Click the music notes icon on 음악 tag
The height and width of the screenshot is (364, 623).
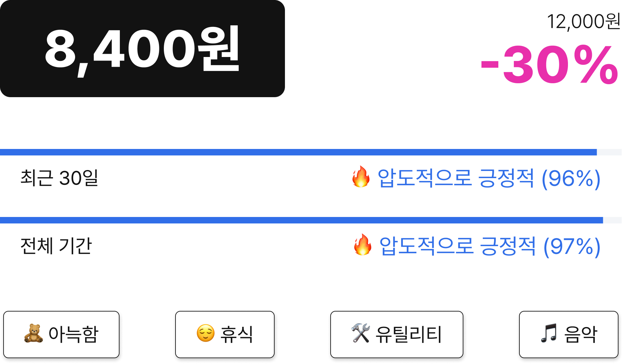pyautogui.click(x=549, y=333)
